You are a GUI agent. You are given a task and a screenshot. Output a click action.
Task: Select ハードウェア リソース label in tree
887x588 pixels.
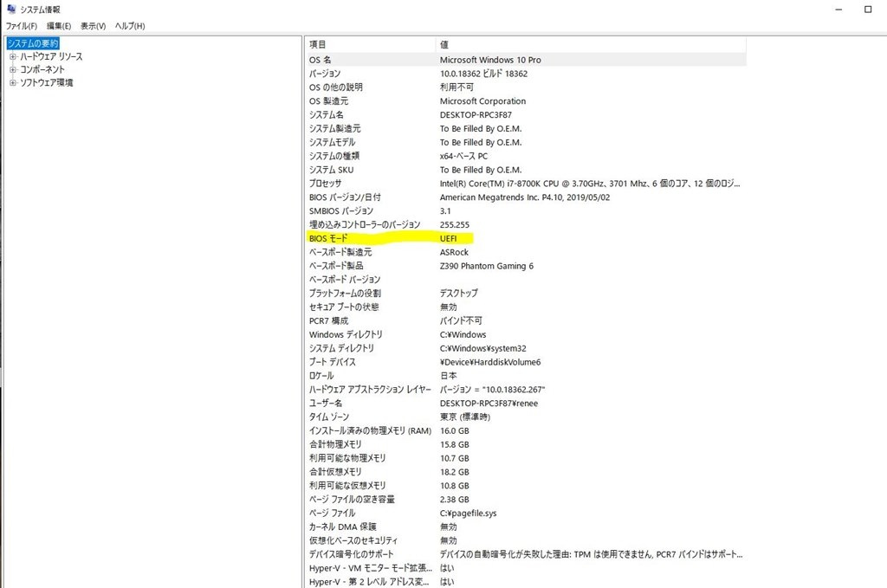point(51,56)
